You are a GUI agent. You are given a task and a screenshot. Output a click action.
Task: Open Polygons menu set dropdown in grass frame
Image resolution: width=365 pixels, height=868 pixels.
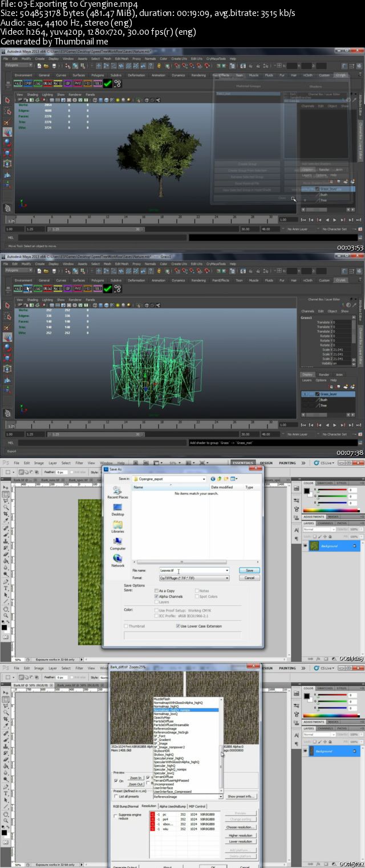pos(18,270)
